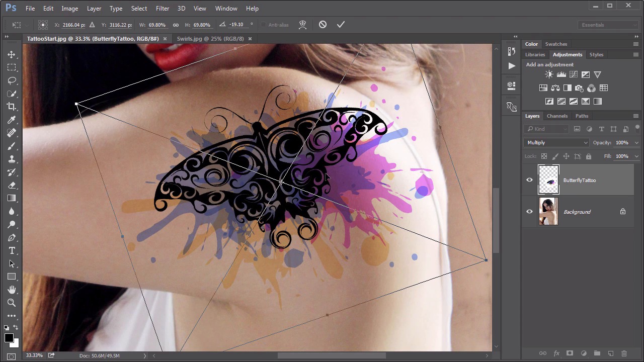Select the Hand tool

click(x=11, y=290)
